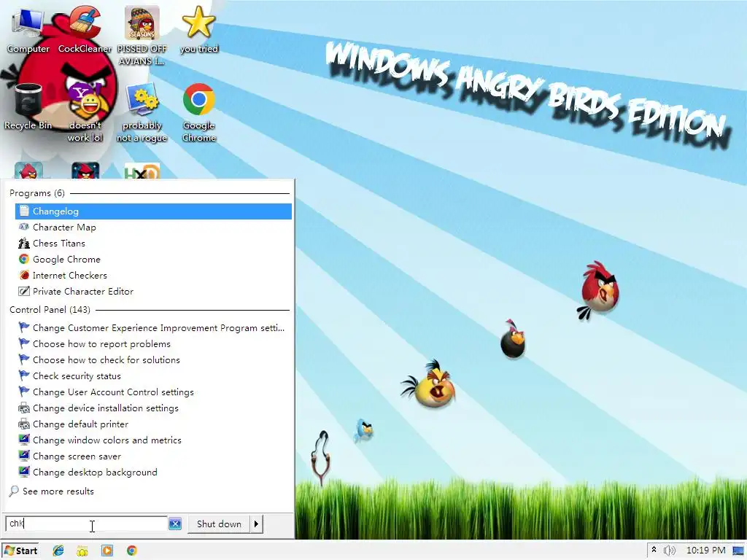The height and width of the screenshot is (560, 747).
Task: Open Choose how to check for solutions
Action: [x=153, y=360]
